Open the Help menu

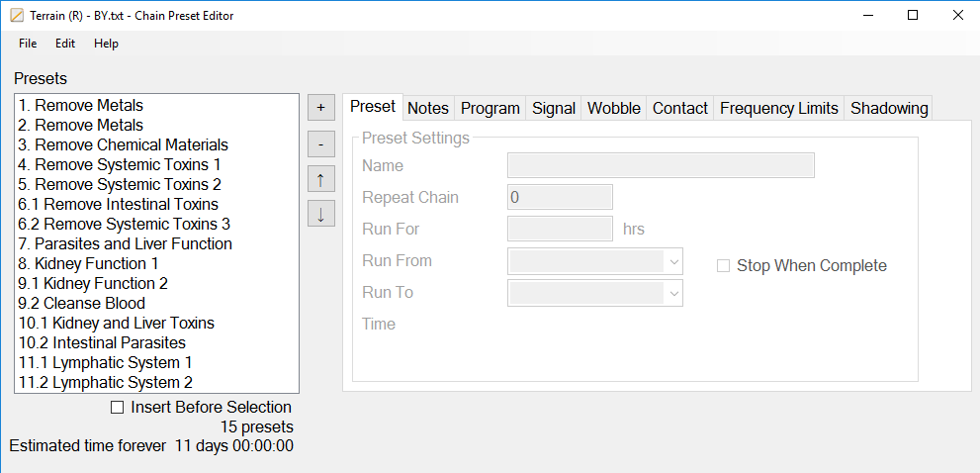click(106, 44)
